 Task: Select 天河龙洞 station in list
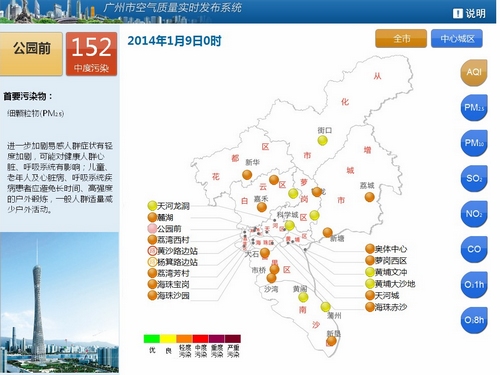[x=169, y=206]
